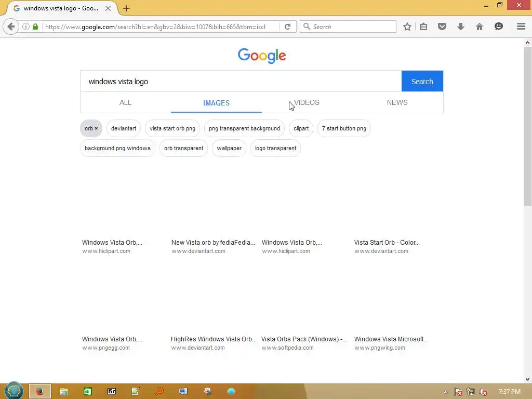The height and width of the screenshot is (399, 532).
Task: Open the teal round icon in taskbar
Action: (231, 391)
